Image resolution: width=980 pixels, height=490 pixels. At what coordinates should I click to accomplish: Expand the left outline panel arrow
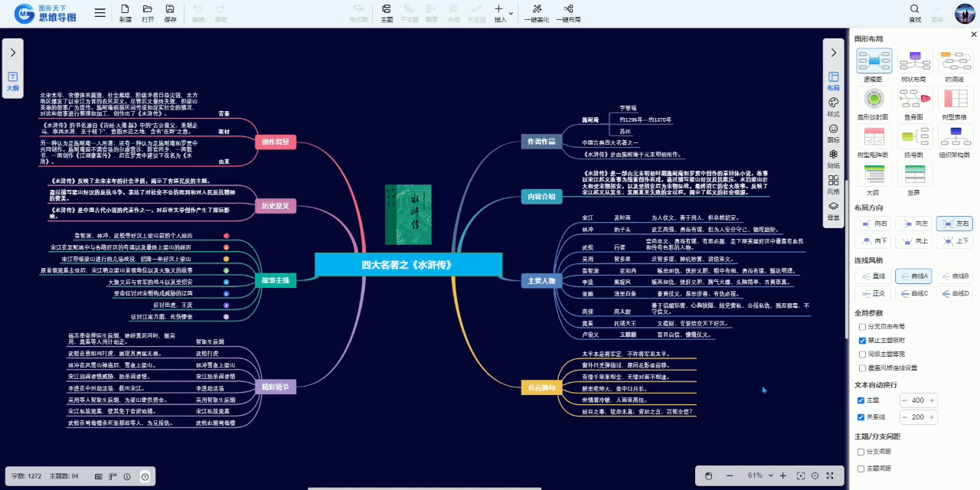13,51
